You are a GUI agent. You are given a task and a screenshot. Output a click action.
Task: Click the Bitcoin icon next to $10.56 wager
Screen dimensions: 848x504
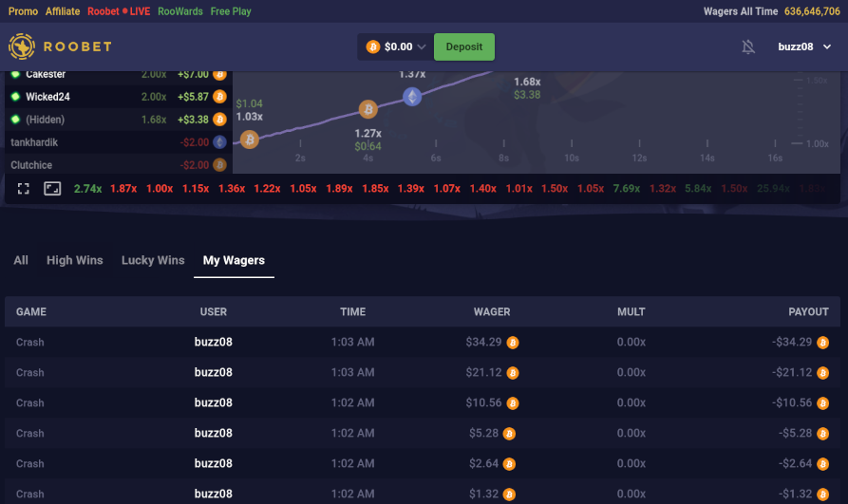pyautogui.click(x=513, y=403)
